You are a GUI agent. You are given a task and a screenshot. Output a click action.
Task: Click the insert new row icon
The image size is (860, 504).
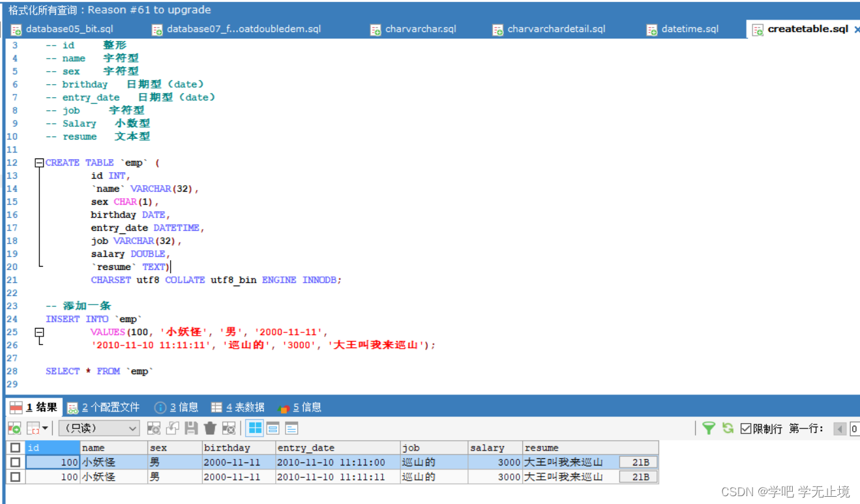coord(154,428)
